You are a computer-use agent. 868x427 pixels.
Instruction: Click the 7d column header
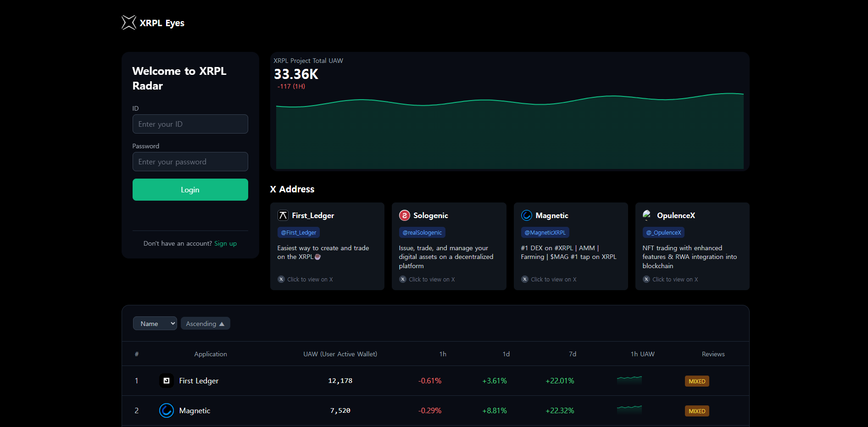coord(573,354)
